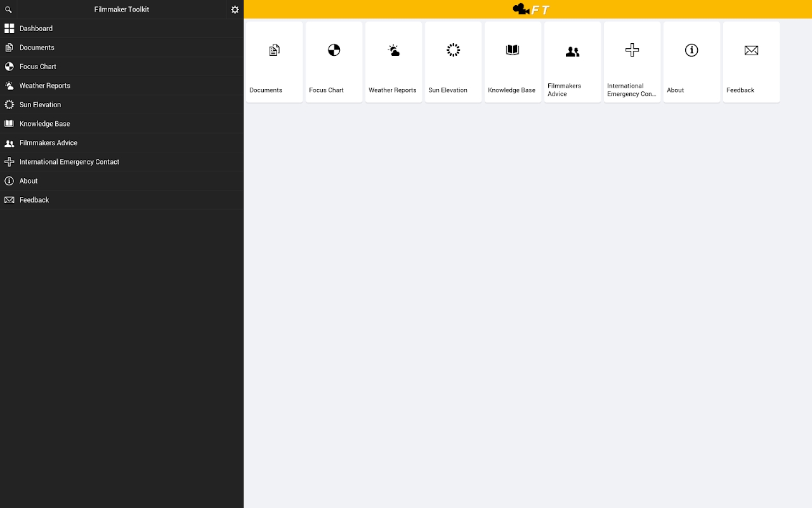
Task: Click the Dashboard grid icon in sidebar
Action: point(9,29)
